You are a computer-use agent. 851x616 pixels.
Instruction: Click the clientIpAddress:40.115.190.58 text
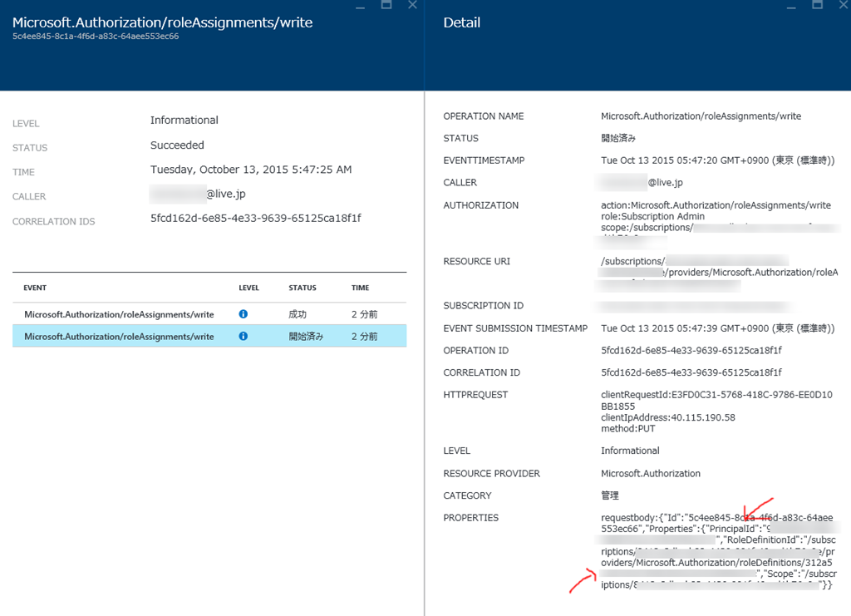(x=667, y=417)
